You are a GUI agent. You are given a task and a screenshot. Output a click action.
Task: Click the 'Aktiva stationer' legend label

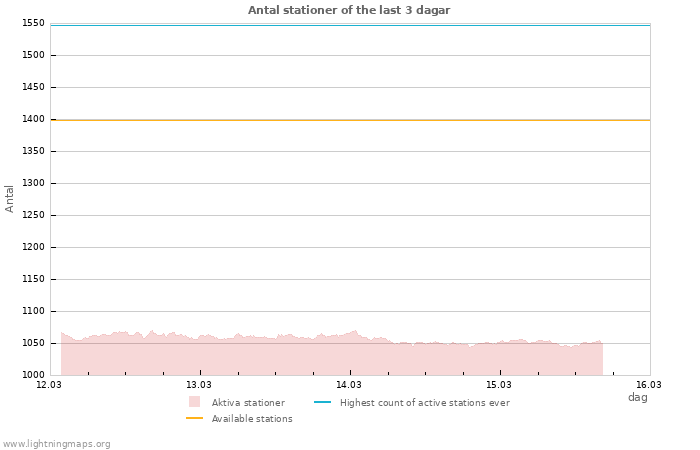click(x=248, y=403)
